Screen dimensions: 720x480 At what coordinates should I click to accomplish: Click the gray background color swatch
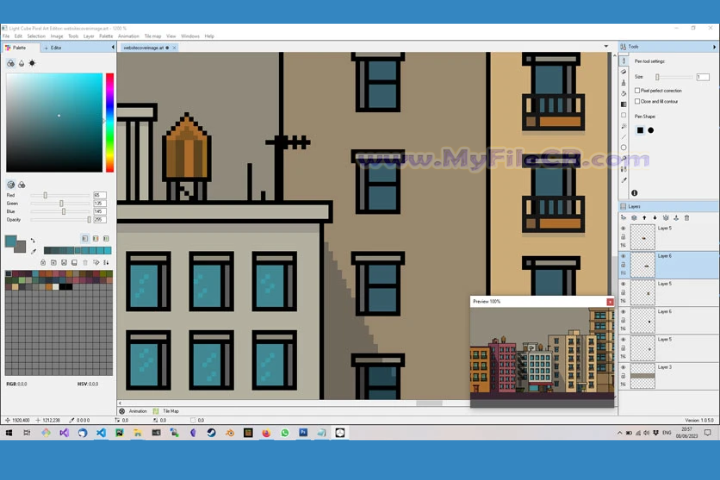[21, 248]
